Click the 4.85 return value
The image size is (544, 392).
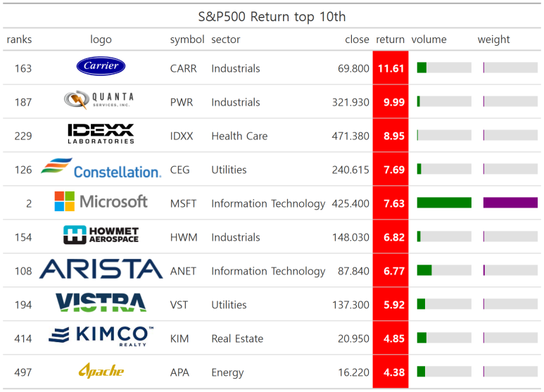click(x=394, y=339)
